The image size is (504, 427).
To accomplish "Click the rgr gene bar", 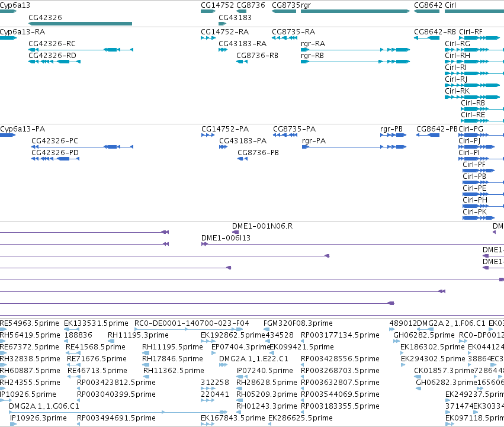I will [355, 11].
